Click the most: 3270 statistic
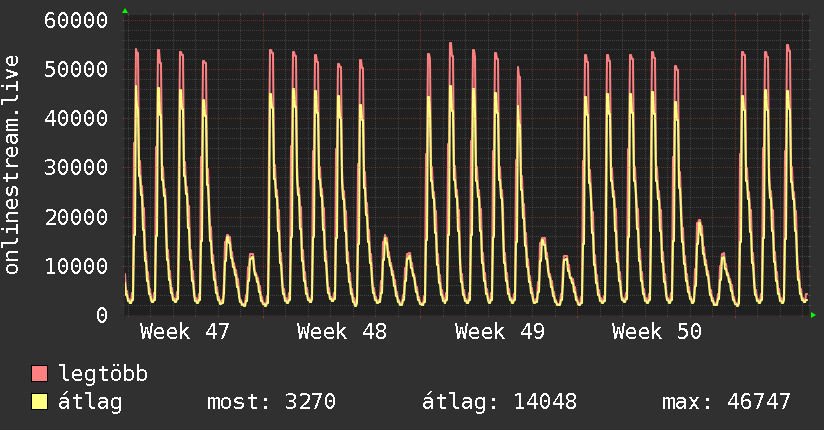The height and width of the screenshot is (430, 824). pos(270,402)
